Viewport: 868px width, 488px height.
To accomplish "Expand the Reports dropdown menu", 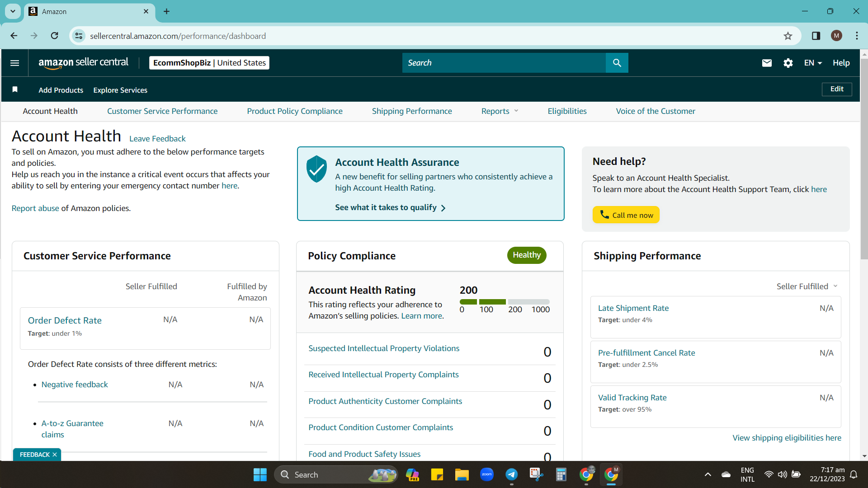I will [x=500, y=111].
